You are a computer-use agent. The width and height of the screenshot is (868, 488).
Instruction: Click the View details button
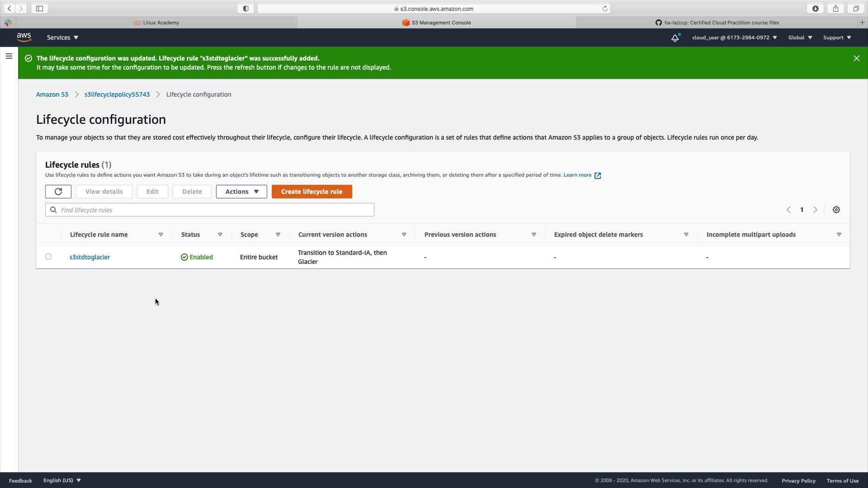click(104, 191)
